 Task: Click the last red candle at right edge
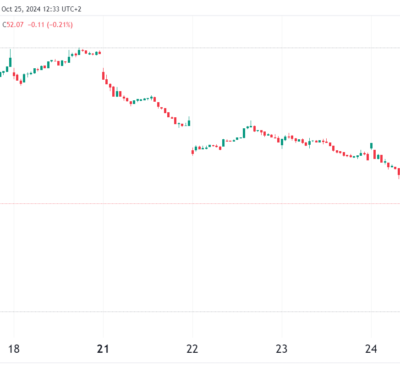[399, 173]
